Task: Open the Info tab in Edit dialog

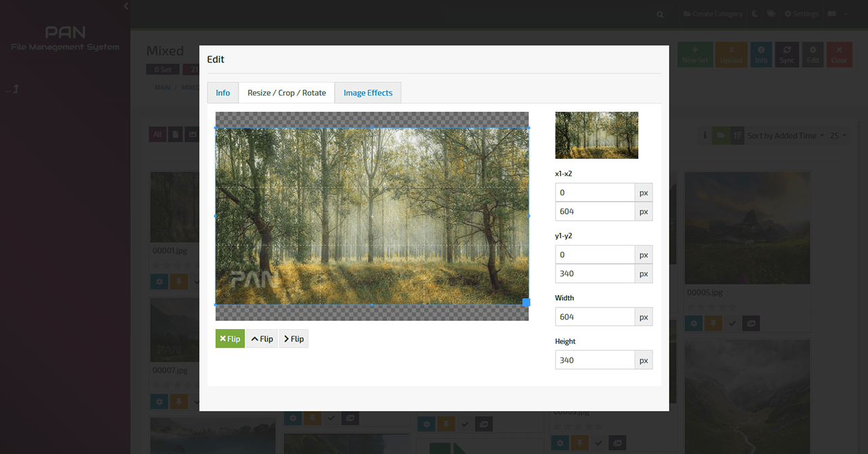Action: (x=223, y=93)
